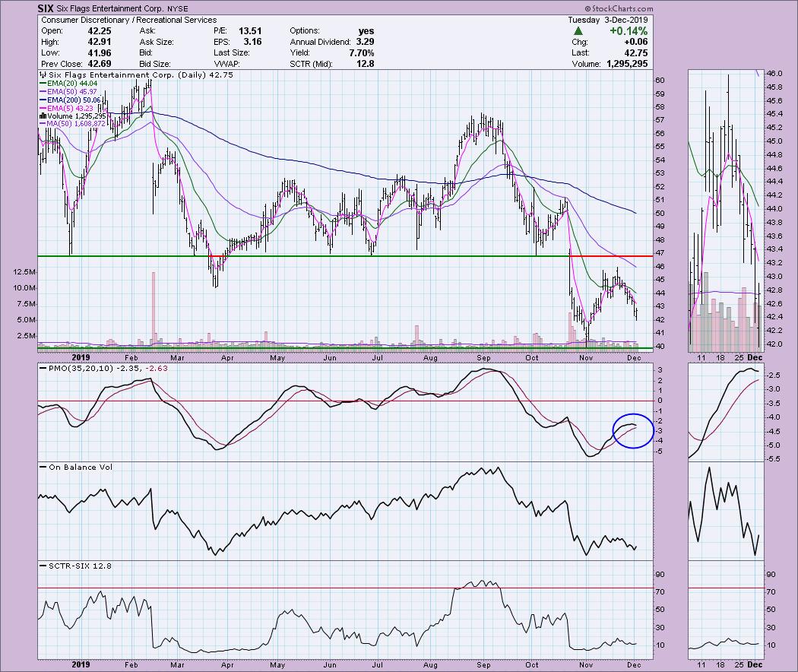The width and height of the screenshot is (798, 672).
Task: Select the Open value 42.25
Action: (x=100, y=31)
